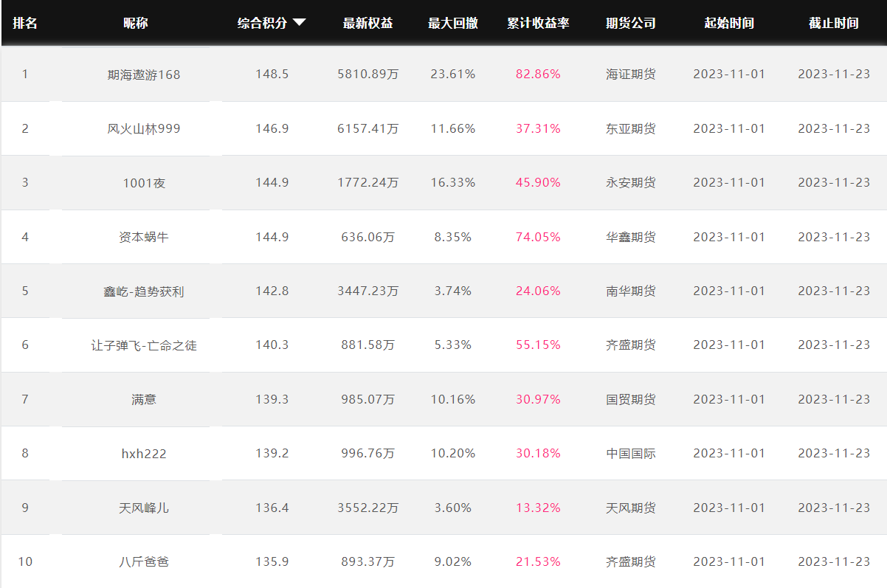887x588 pixels.
Task: Click the 期货公司 column header
Action: click(x=631, y=23)
